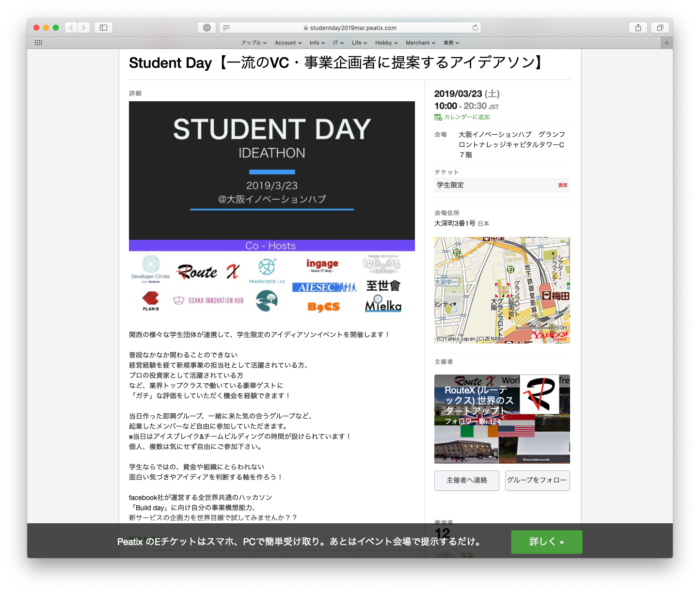This screenshot has width=700, height=594.
Task: Select the 学生限定 ticket row
Action: pyautogui.click(x=502, y=185)
